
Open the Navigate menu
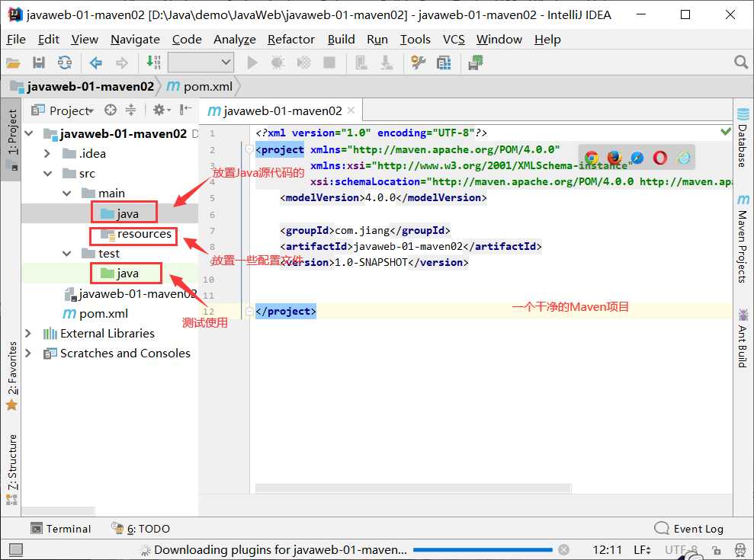[x=135, y=40]
